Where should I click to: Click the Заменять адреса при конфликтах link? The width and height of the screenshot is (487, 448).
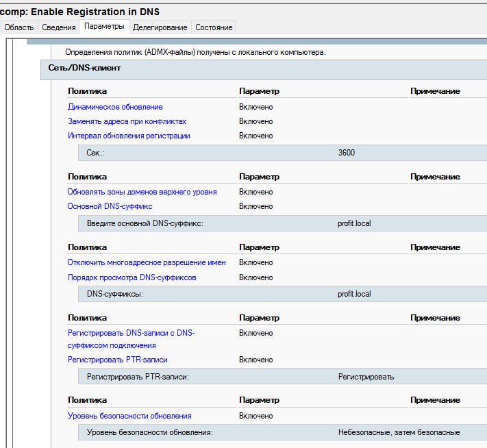pyautogui.click(x=127, y=121)
